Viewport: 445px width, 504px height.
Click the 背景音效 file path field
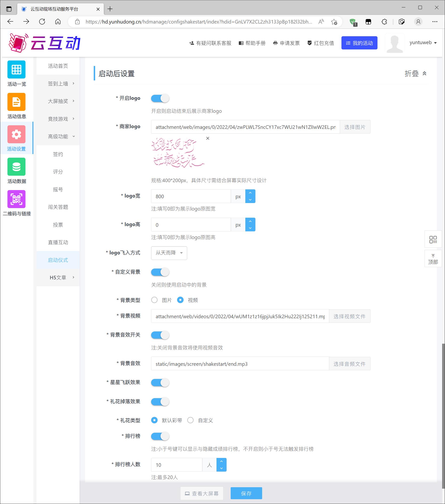(x=240, y=364)
